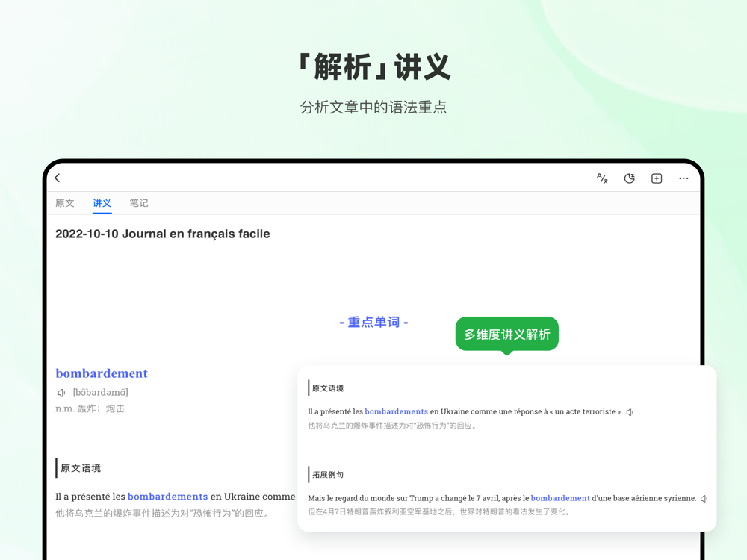
Task: Click the 原文语境 heading in popup
Action: pos(328,388)
